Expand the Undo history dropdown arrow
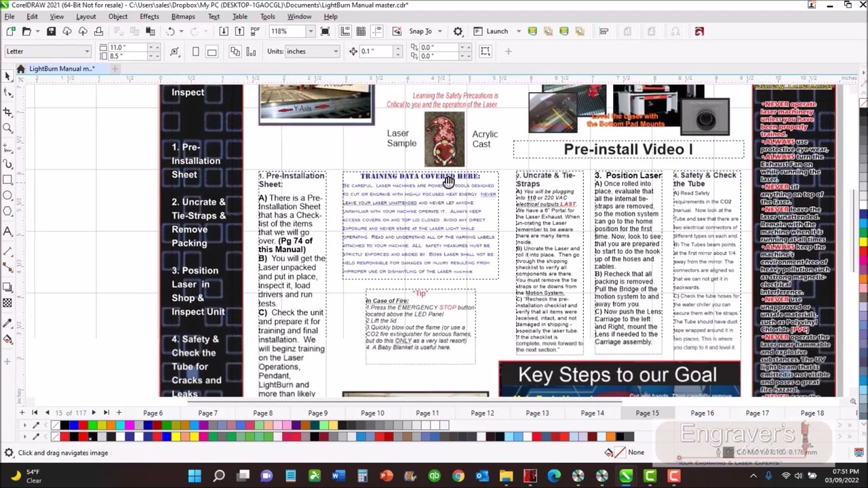 (182, 31)
